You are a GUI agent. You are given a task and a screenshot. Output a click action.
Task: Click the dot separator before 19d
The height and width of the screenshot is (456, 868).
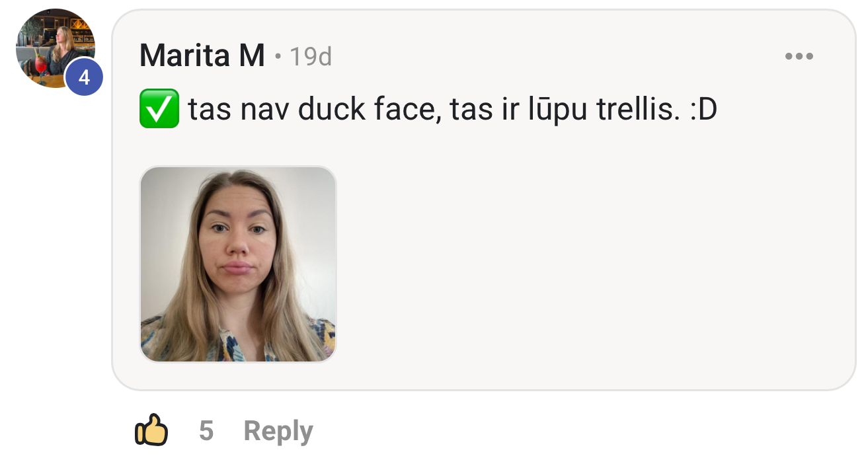(278, 57)
